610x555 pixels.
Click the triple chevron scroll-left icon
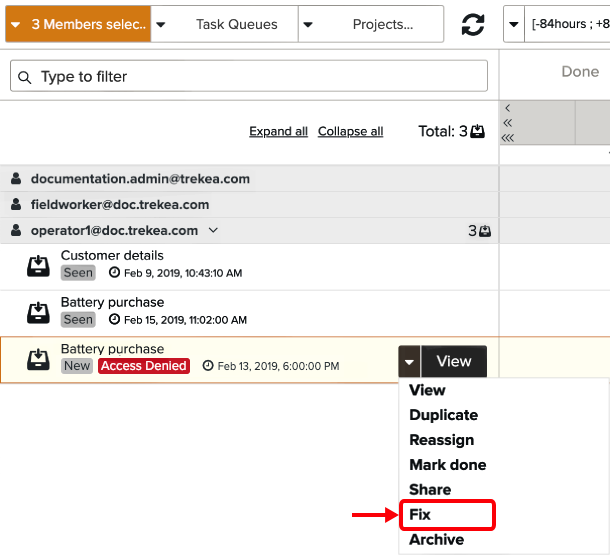pyautogui.click(x=510, y=138)
